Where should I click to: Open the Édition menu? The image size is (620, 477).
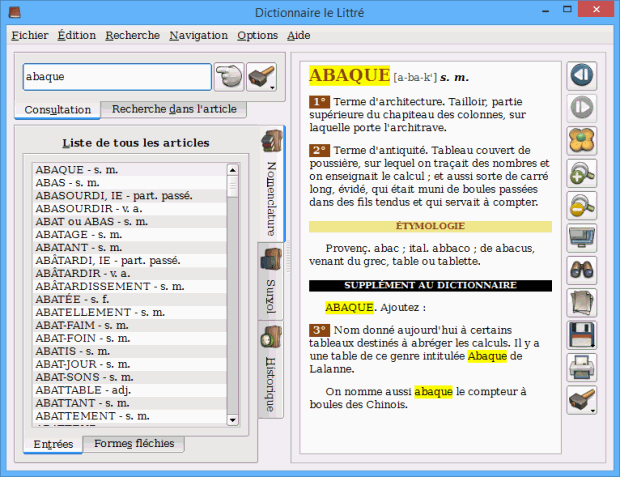point(77,35)
